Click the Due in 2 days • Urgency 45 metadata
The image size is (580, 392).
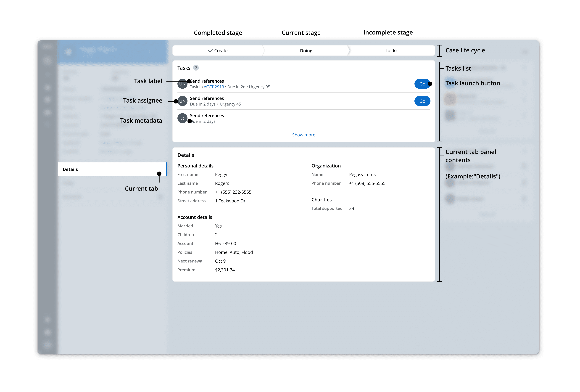(215, 104)
